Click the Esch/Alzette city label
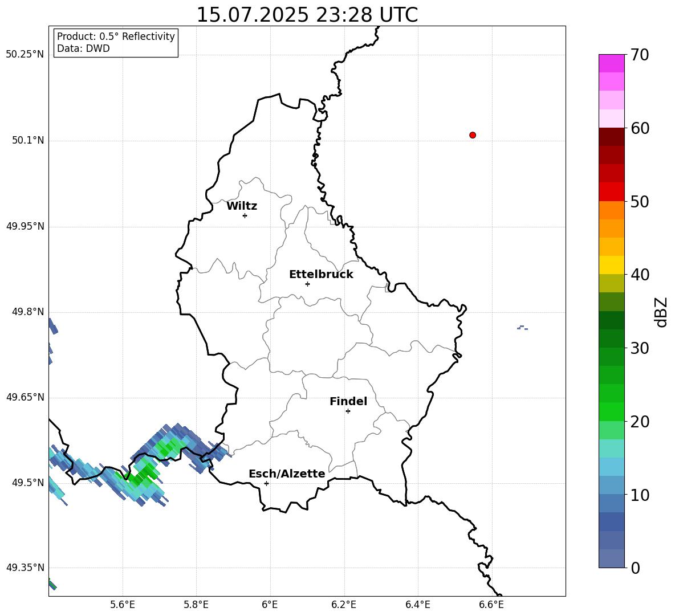This screenshot has height=616, width=675. [x=287, y=474]
